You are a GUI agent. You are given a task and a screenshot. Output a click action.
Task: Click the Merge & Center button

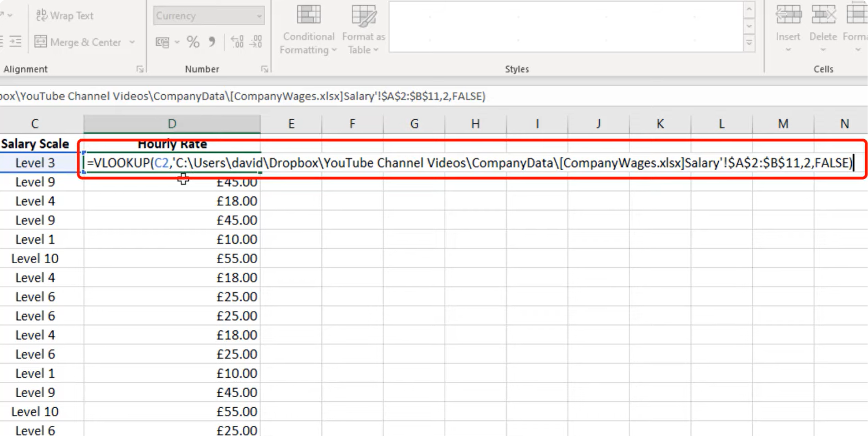click(78, 42)
